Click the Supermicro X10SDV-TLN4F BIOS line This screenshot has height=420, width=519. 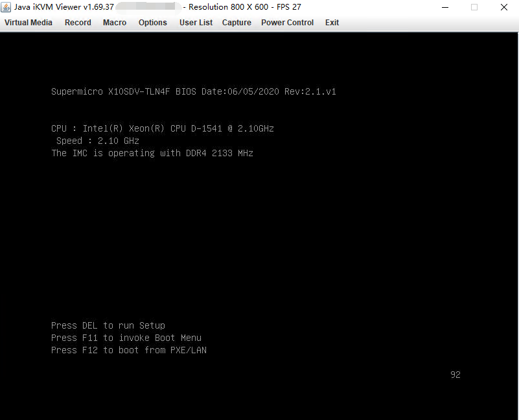coord(194,92)
